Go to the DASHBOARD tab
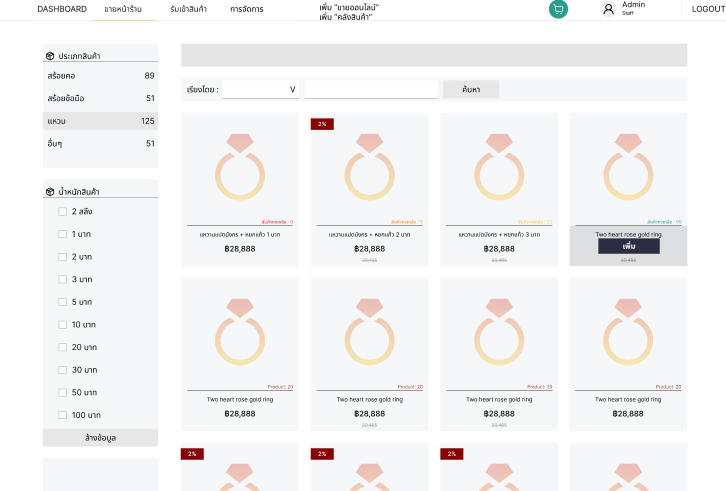The image size is (726, 491). [62, 9]
